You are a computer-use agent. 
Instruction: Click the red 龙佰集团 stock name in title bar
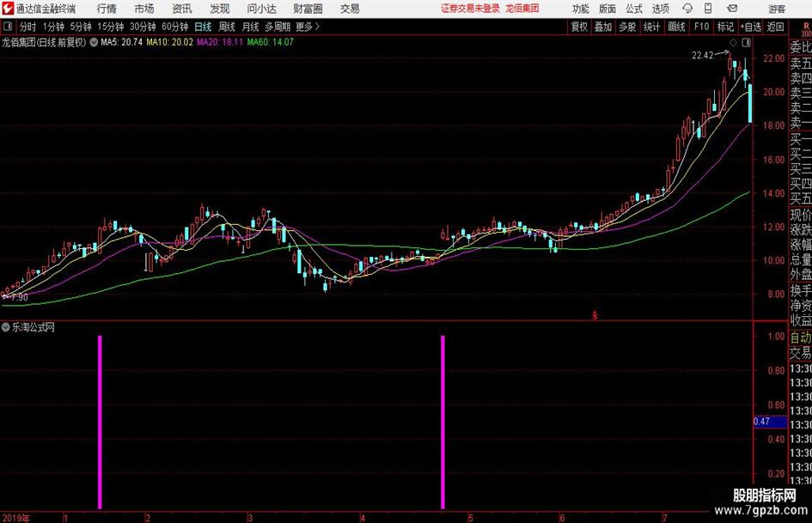(x=522, y=9)
